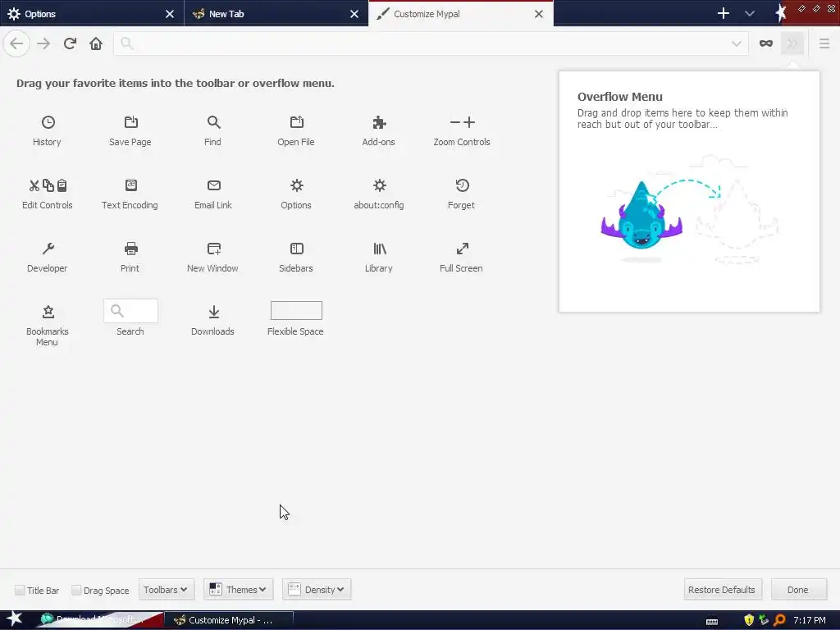Screen dimensions: 840x630
Task: Expand the list all tabs arrow
Action: tap(750, 13)
